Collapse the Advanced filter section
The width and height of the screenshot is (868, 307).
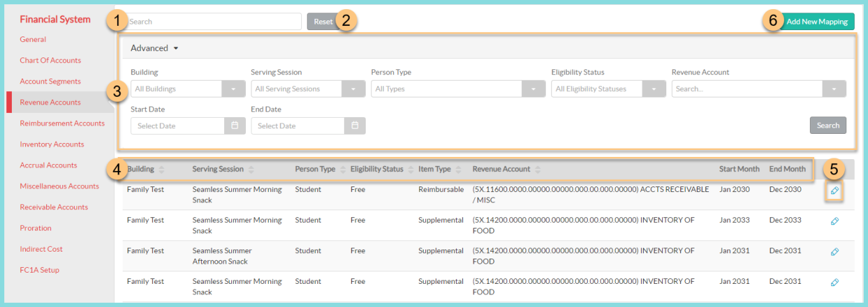pos(155,48)
